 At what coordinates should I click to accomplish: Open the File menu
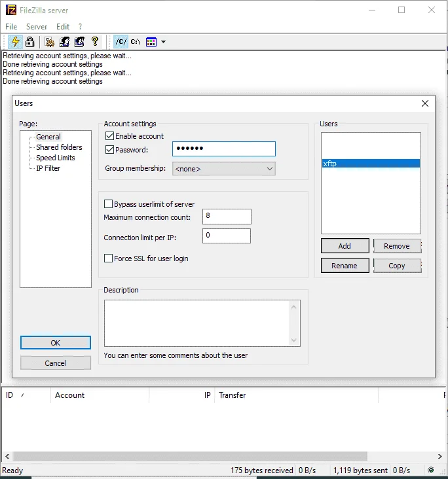point(11,27)
